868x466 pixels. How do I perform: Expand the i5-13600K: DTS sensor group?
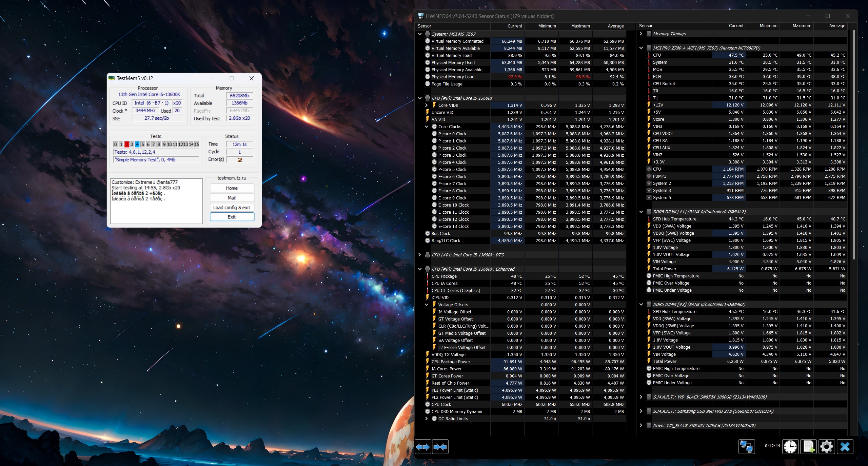pyautogui.click(x=420, y=255)
